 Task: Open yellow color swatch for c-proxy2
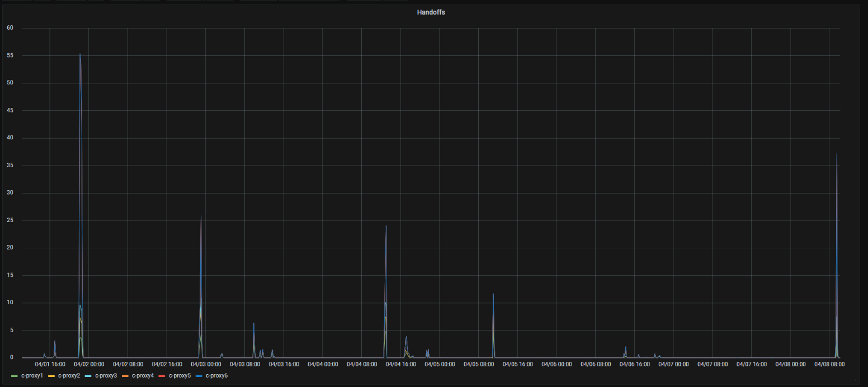51,376
